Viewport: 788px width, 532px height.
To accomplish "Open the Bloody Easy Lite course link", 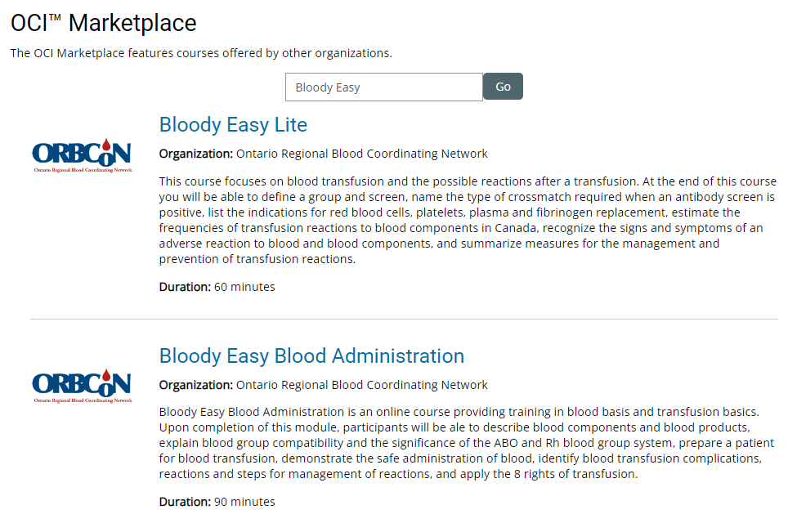I will [233, 125].
